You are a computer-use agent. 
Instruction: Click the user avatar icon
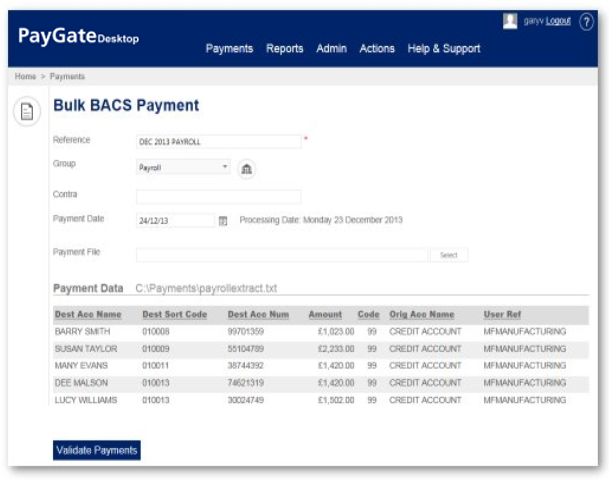click(510, 21)
